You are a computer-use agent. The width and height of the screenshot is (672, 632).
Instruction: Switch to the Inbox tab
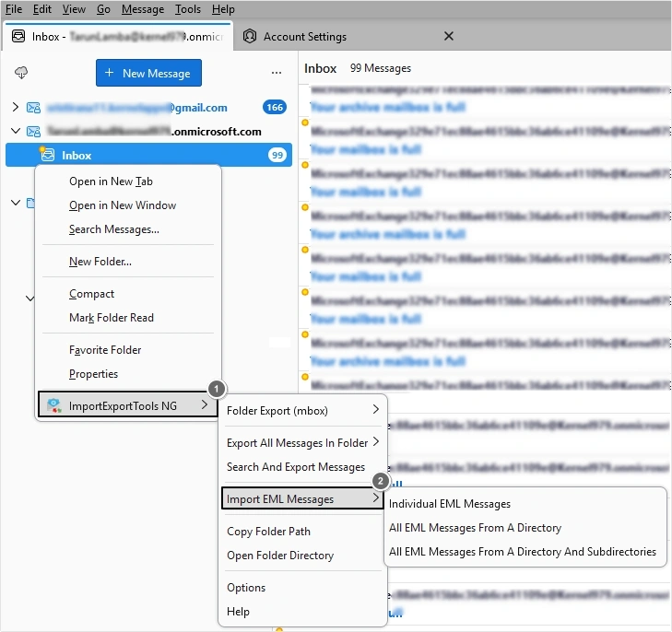pos(118,37)
